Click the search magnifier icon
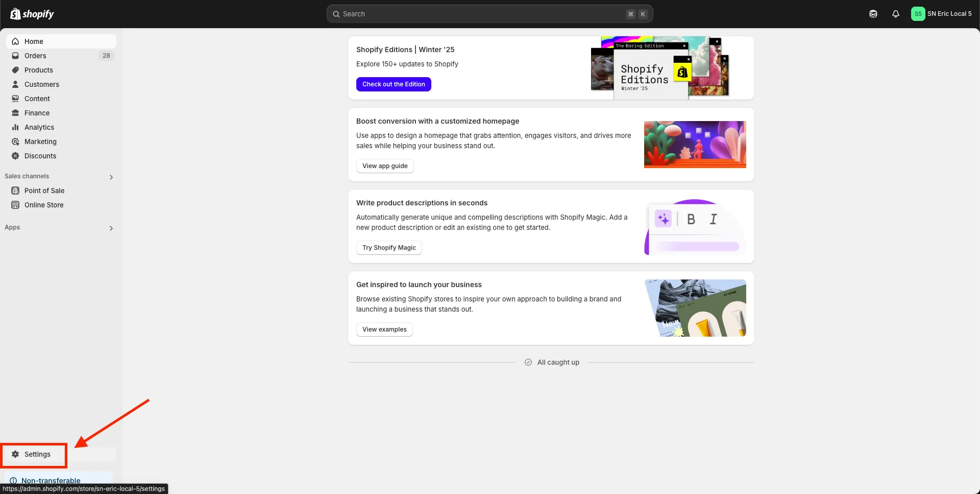Screen dimensions: 980x494 tap(336, 14)
